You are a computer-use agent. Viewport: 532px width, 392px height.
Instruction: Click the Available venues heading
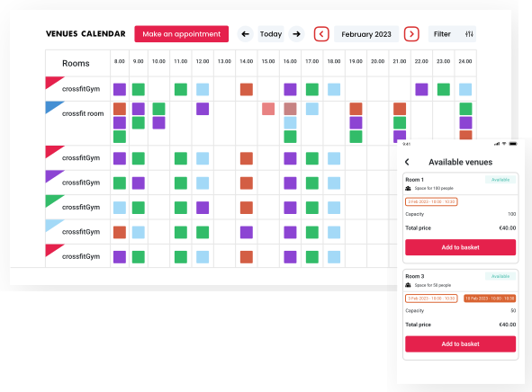[460, 162]
